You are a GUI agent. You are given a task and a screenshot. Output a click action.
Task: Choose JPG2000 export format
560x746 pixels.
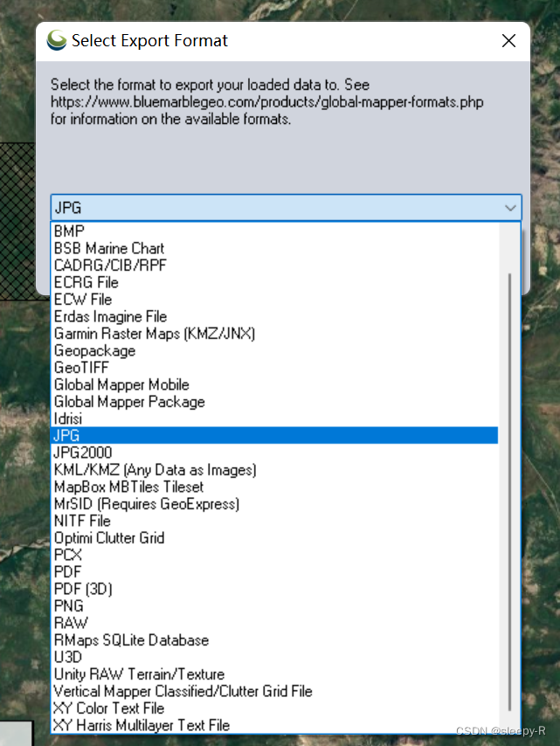pos(274,452)
